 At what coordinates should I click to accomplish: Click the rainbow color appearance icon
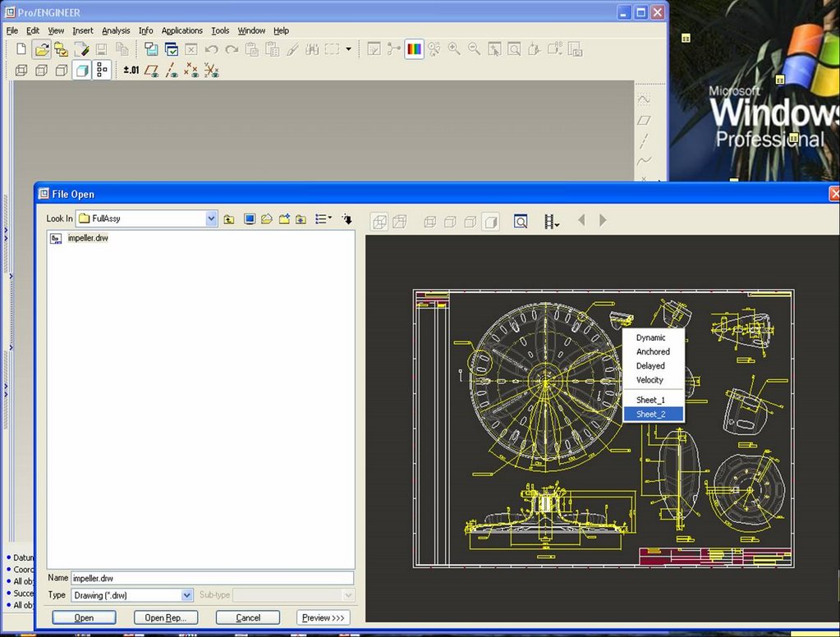pos(414,49)
